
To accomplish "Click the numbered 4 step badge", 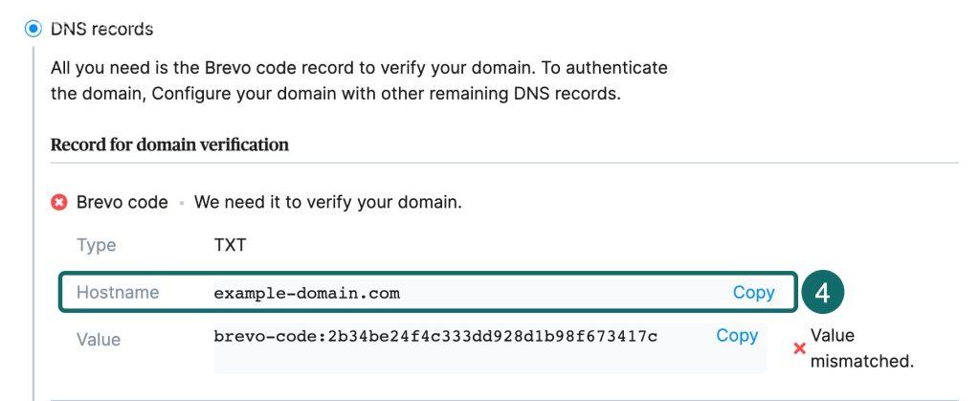I will tap(822, 293).
